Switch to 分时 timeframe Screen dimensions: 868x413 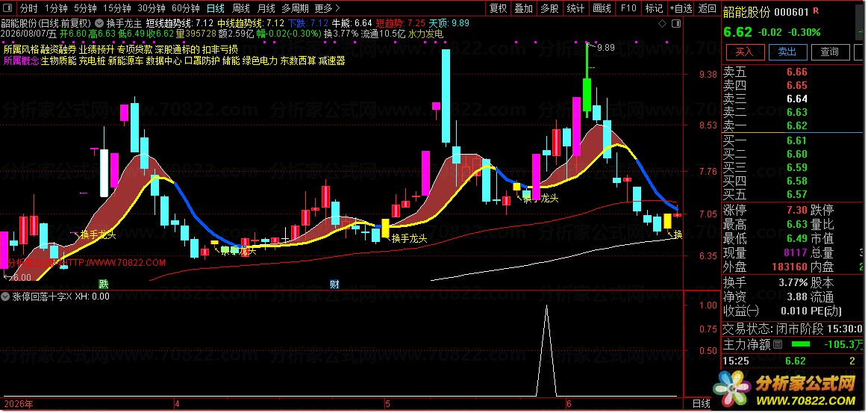pos(29,8)
